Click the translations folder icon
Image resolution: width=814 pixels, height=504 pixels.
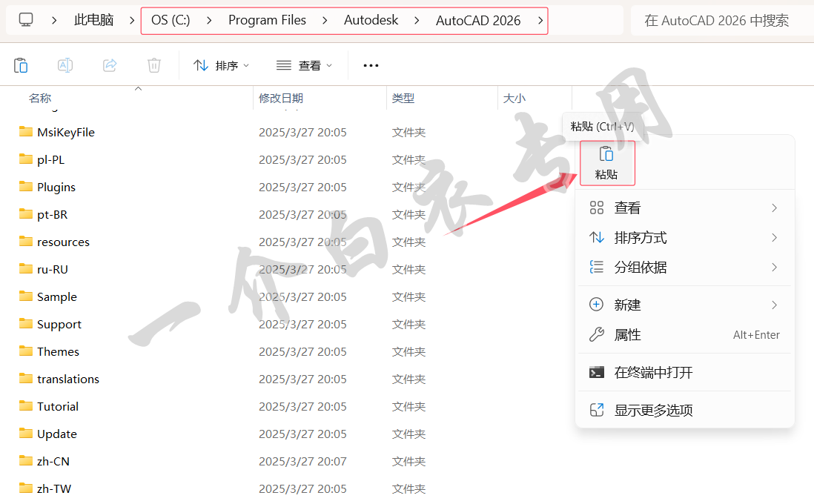(x=25, y=379)
